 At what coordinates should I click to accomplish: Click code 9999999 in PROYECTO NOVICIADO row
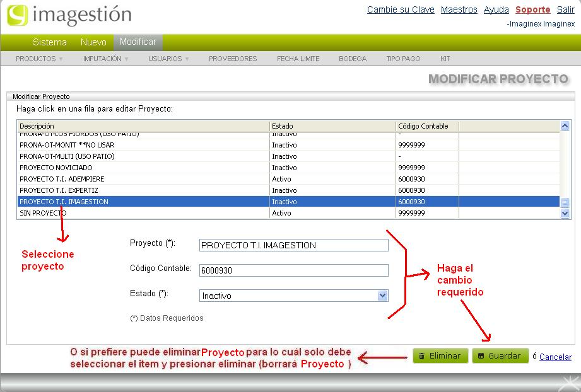click(411, 168)
